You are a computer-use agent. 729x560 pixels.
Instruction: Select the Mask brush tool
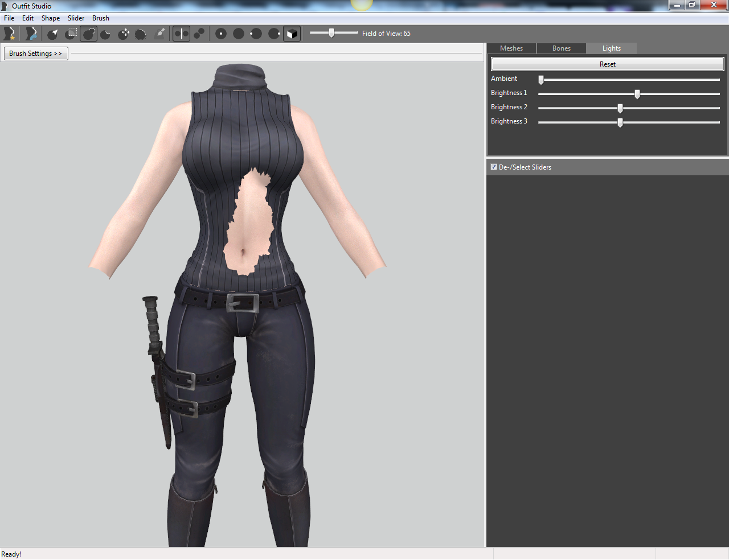point(71,34)
